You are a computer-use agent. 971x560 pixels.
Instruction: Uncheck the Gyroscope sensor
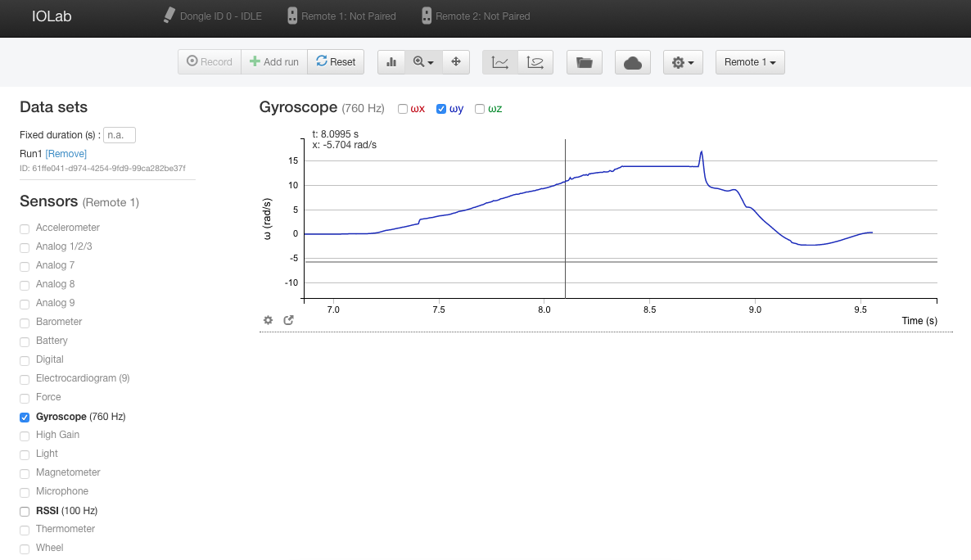(x=25, y=418)
